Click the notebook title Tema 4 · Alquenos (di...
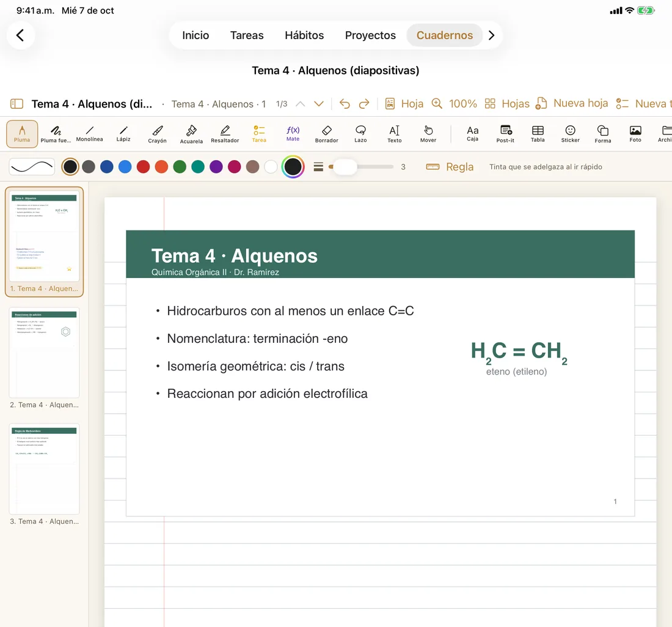This screenshot has width=672, height=627. tap(92, 104)
